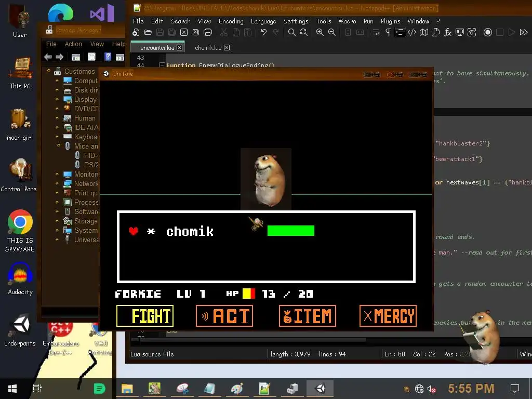The width and height of the screenshot is (532, 399).
Task: Expand the Monitors node in Device Manager
Action: [57, 174]
